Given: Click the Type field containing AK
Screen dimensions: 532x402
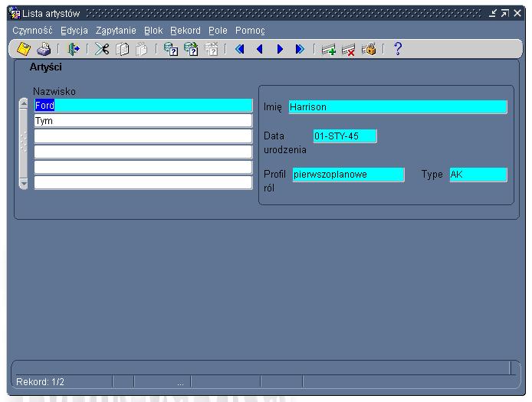Looking at the screenshot, I should point(478,175).
